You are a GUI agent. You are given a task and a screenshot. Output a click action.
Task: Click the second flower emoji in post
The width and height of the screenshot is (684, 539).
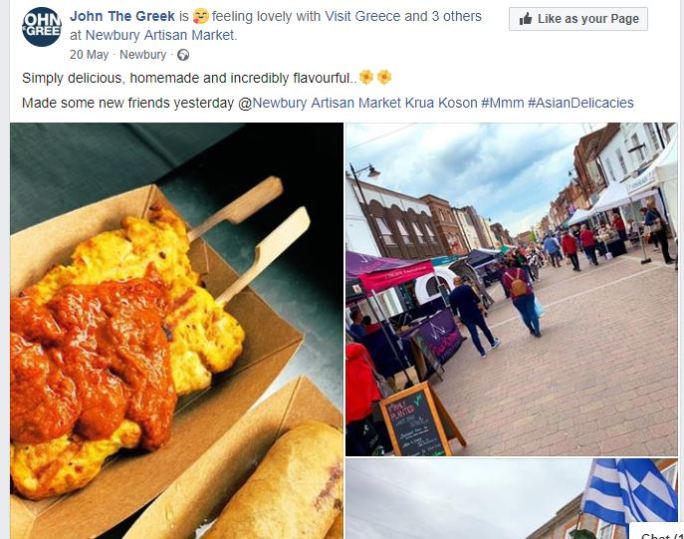pos(384,77)
